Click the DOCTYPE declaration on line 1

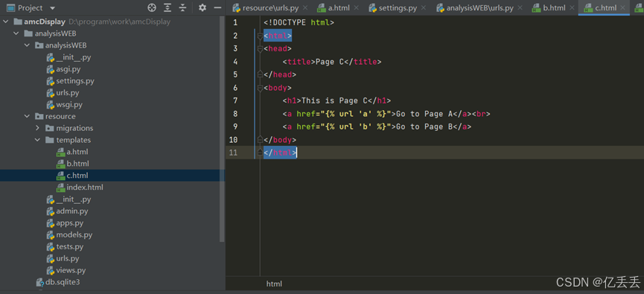(x=299, y=22)
